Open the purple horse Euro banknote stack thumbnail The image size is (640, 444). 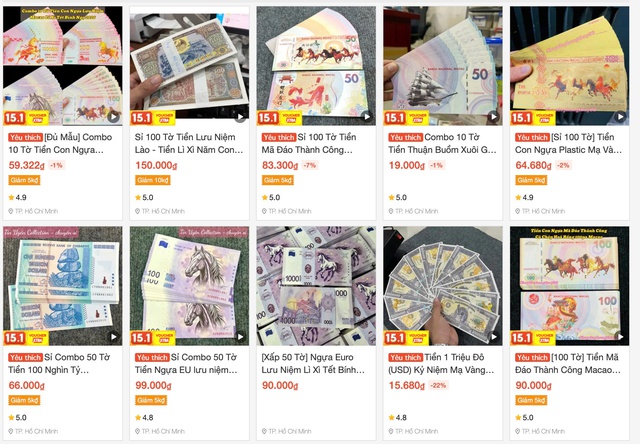pos(189,286)
